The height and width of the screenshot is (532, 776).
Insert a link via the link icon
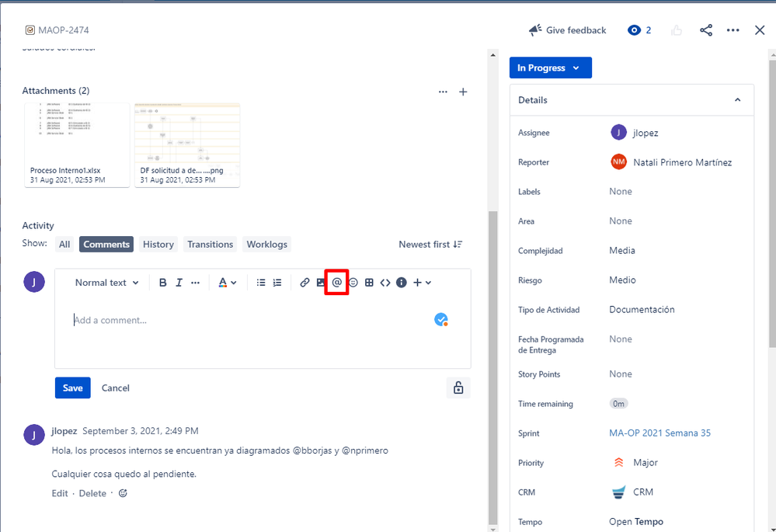[x=304, y=282]
